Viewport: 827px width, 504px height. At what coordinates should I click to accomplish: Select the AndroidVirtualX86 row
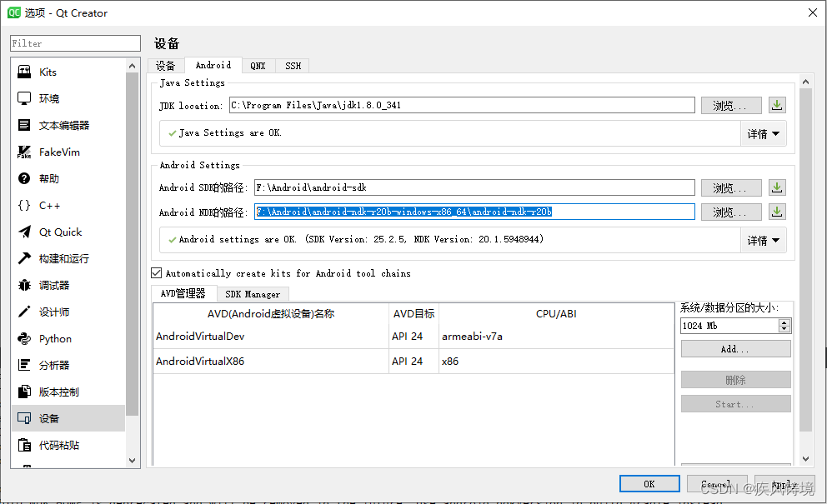(413, 362)
